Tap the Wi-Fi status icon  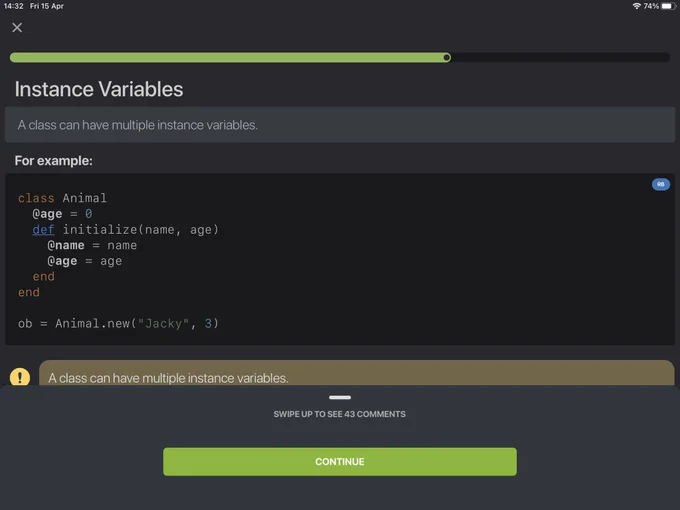(636, 6)
